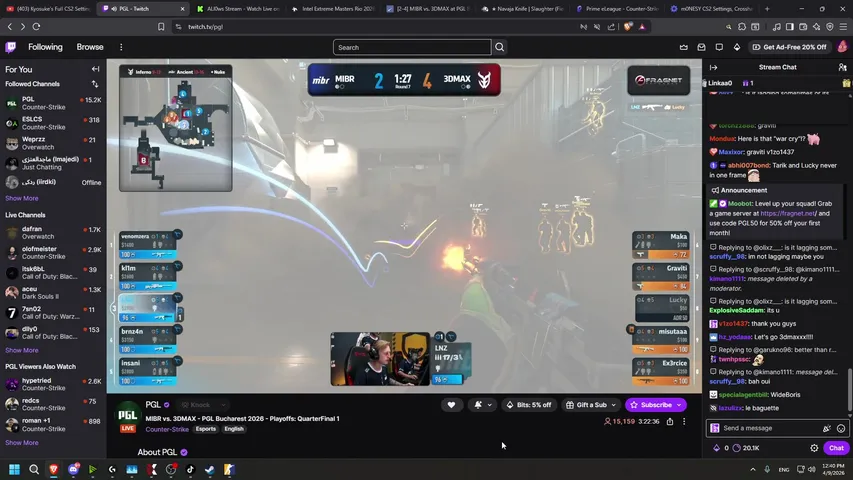853x480 pixels.
Task: Open the Browse page
Action: tap(90, 47)
